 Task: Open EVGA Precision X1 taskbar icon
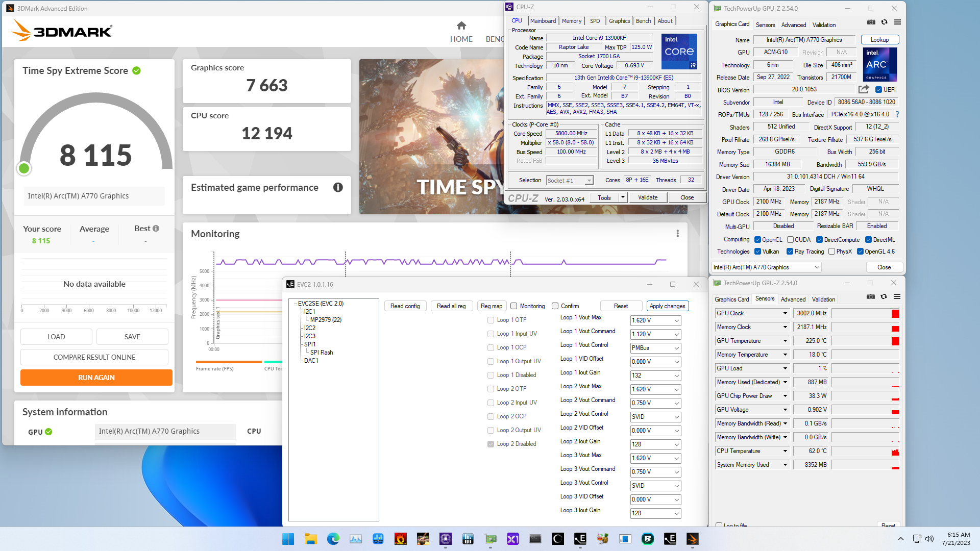point(513,539)
